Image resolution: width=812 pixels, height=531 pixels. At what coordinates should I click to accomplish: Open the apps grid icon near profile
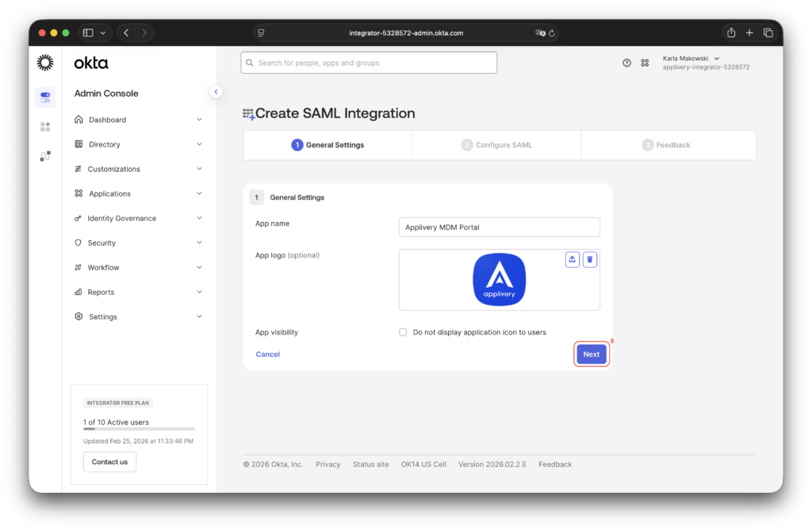[645, 63]
